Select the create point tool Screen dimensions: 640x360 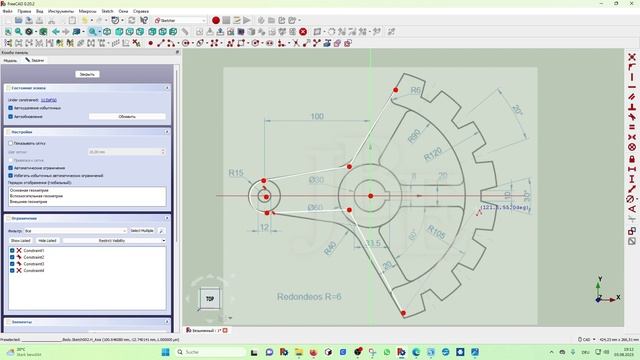point(151,43)
